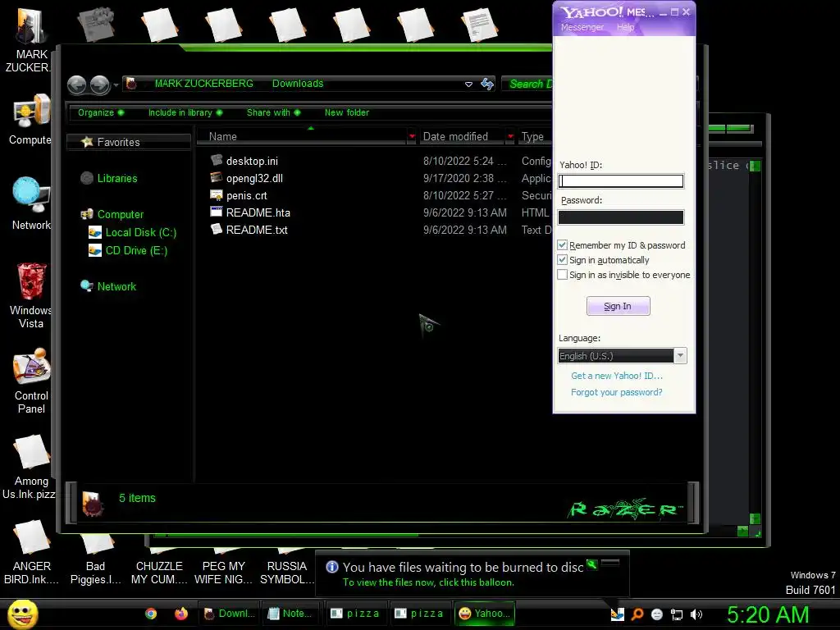The height and width of the screenshot is (630, 840).
Task: Open the Include in library menu
Action: [185, 112]
